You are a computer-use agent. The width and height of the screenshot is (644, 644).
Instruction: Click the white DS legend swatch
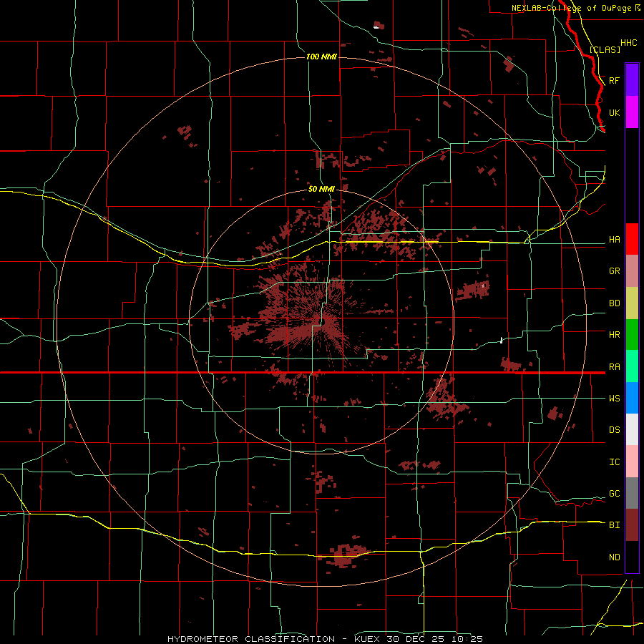point(632,429)
